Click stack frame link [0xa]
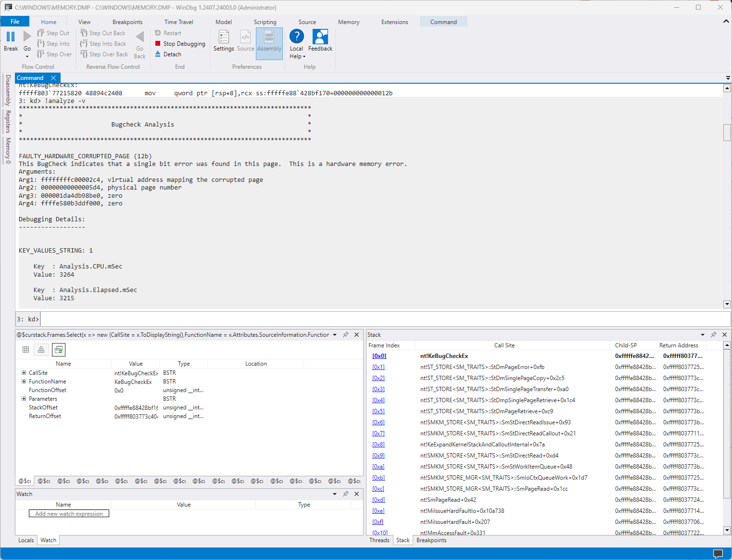Viewport: 732px width, 560px height. [x=379, y=467]
